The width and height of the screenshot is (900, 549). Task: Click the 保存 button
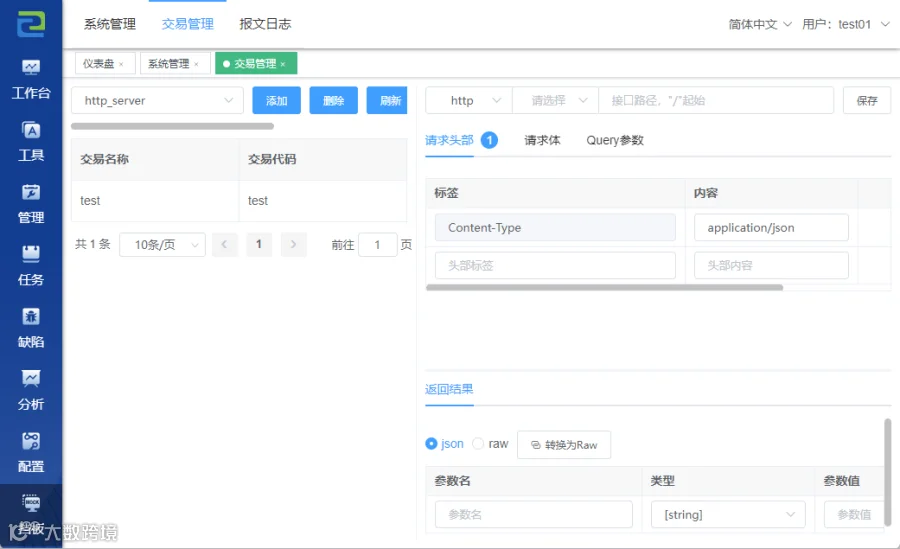coord(867,100)
